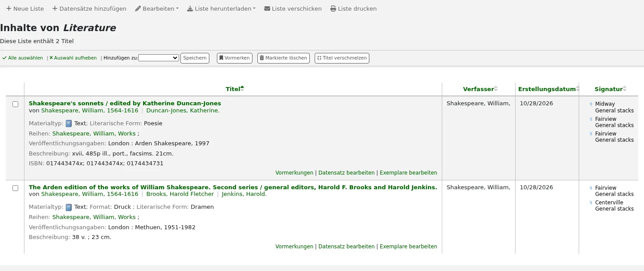Open the Duncan-Jones, Katherine author link
Screen dimensions: 644x271
coord(183,110)
